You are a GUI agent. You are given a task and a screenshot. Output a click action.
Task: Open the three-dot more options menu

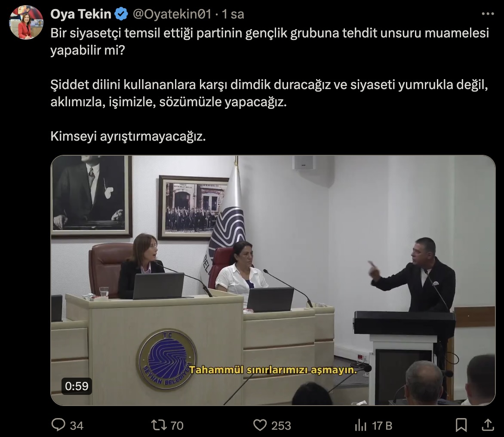tap(488, 14)
